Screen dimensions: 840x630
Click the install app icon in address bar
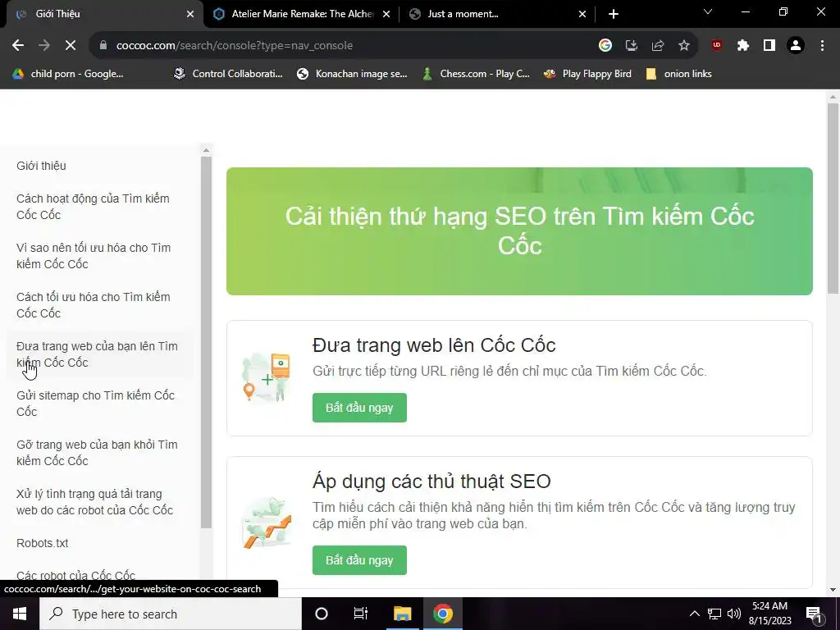tap(632, 46)
